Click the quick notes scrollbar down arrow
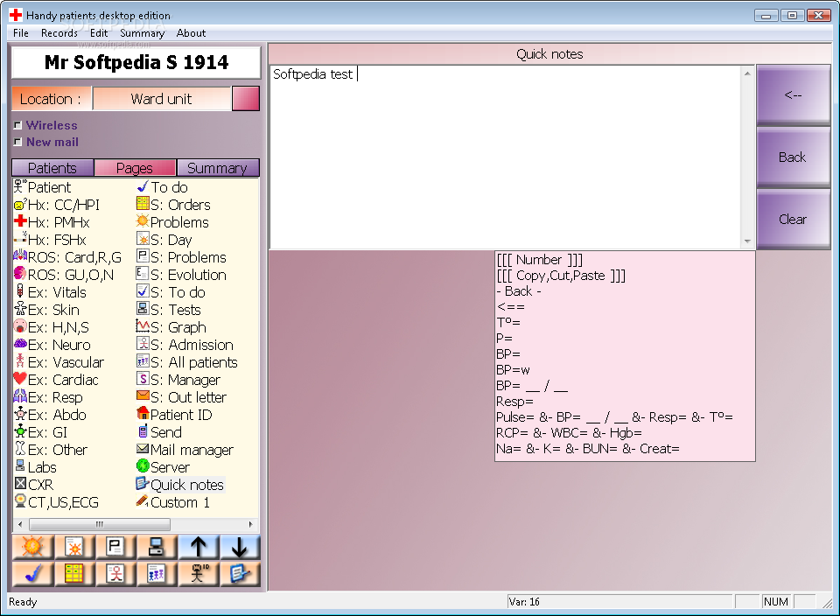This screenshot has height=616, width=840. (x=747, y=241)
